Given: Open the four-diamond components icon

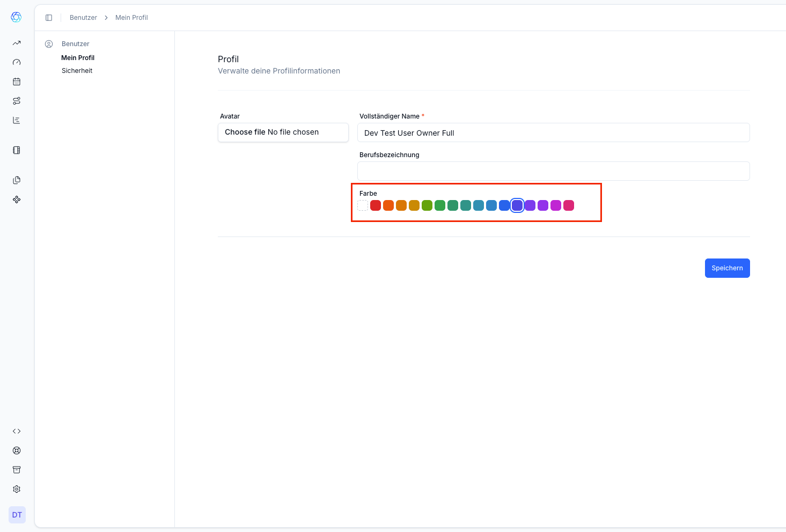Looking at the screenshot, I should coord(17,199).
